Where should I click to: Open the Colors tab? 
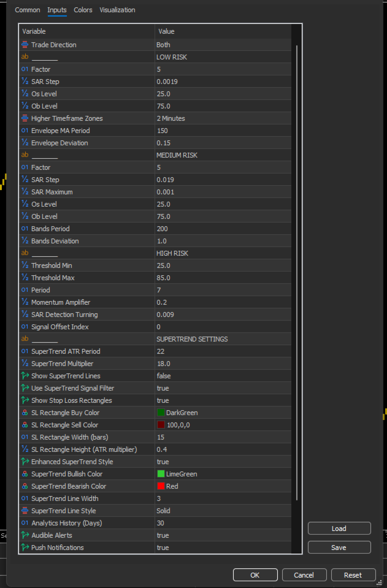(83, 10)
